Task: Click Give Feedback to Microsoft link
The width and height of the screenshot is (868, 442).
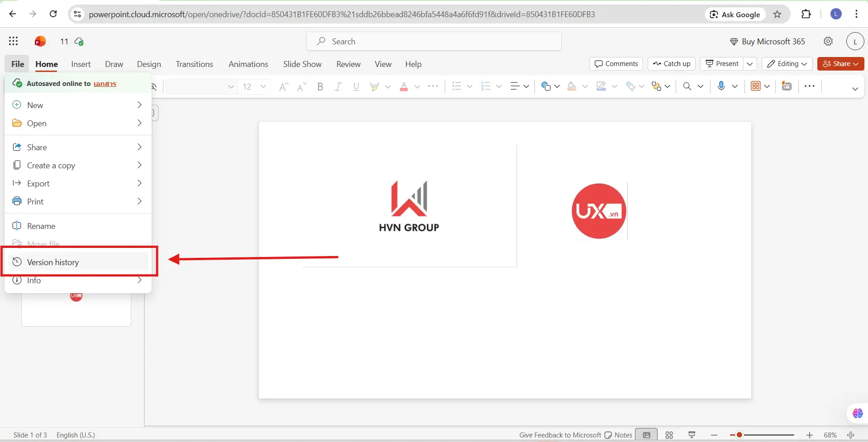Action: [x=560, y=435]
